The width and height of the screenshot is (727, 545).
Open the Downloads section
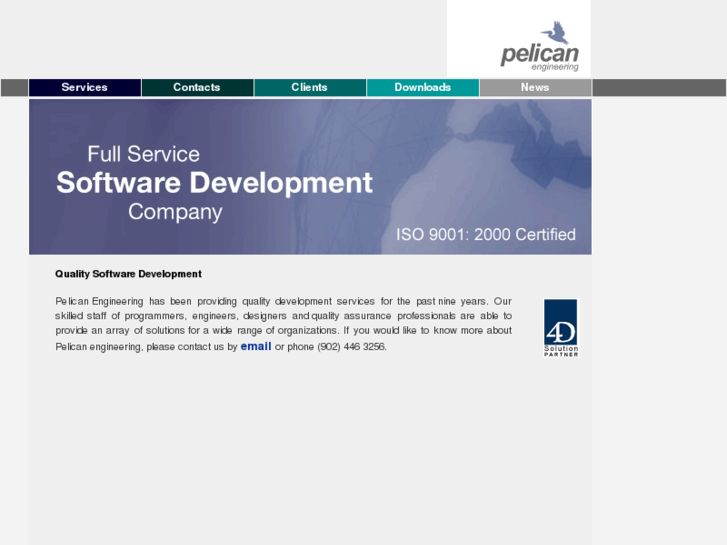[423, 88]
